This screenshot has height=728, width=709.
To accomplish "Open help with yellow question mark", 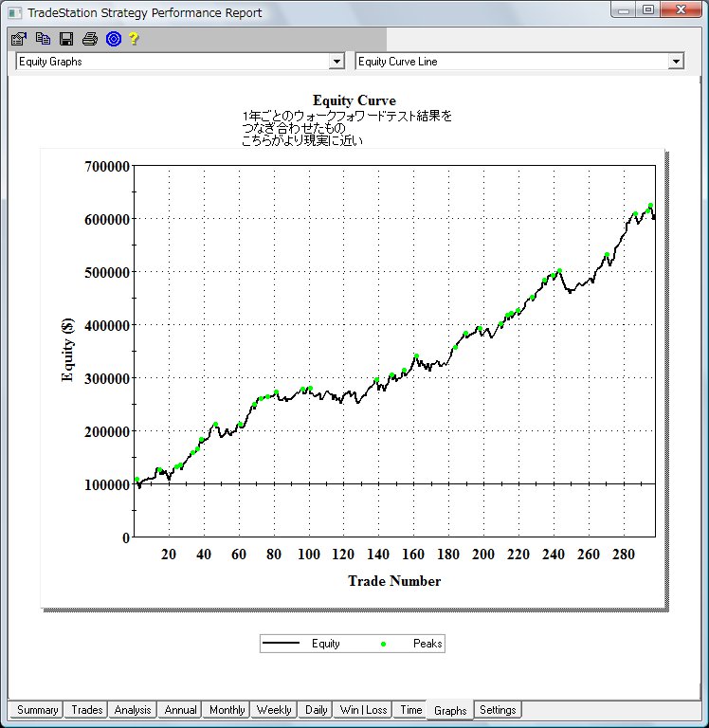I will [x=135, y=39].
